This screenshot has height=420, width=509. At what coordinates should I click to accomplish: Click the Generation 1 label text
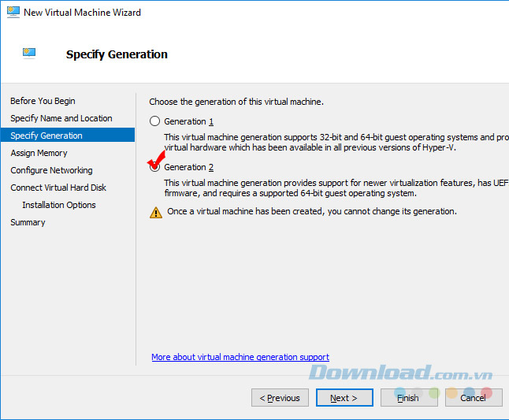coord(189,121)
